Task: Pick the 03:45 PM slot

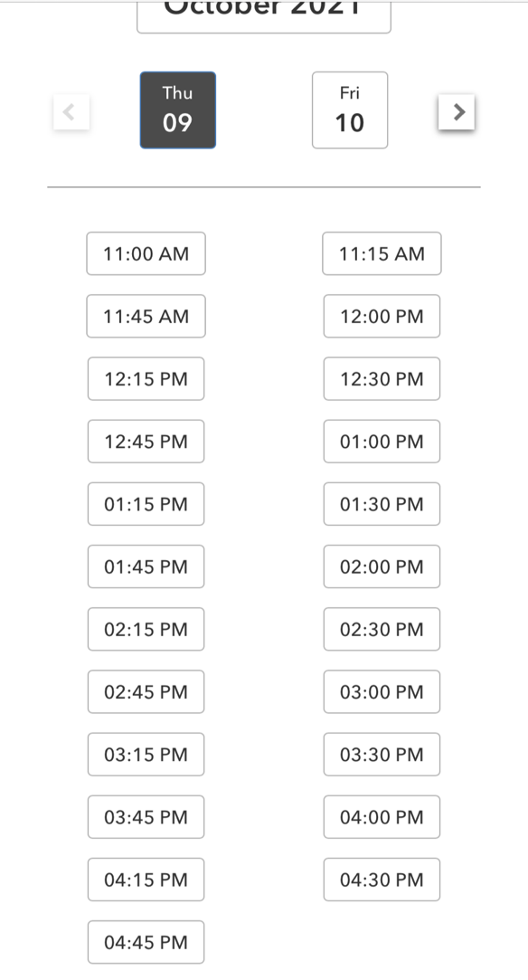Action: pyautogui.click(x=146, y=817)
